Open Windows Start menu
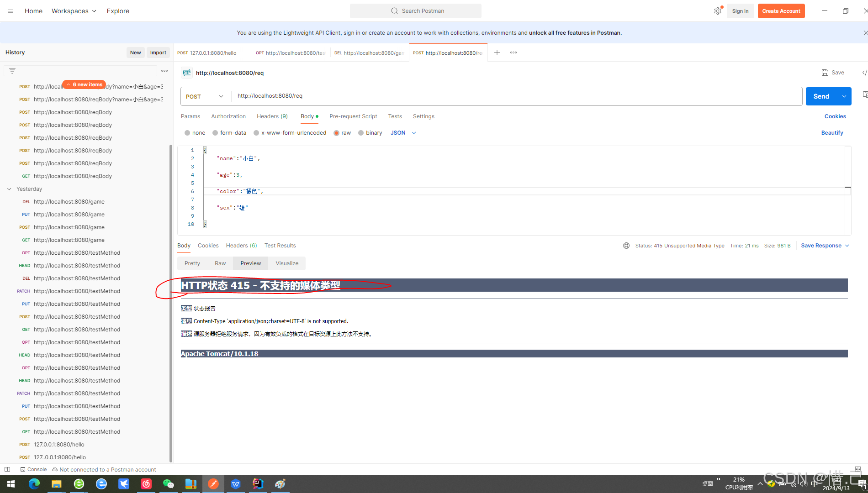The height and width of the screenshot is (493, 868). tap(11, 484)
